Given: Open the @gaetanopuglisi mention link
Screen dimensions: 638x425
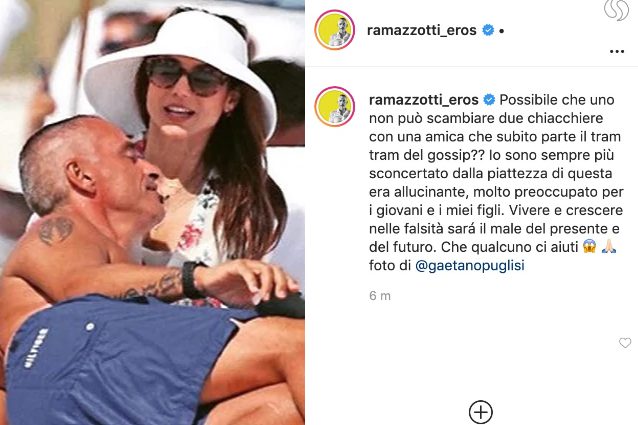Looking at the screenshot, I should point(470,266).
